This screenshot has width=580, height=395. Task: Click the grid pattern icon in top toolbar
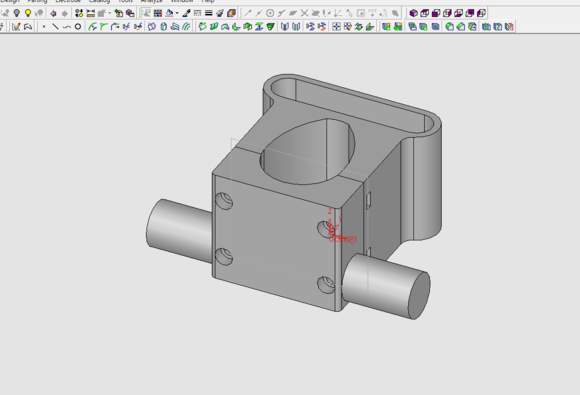pyautogui.click(x=158, y=13)
